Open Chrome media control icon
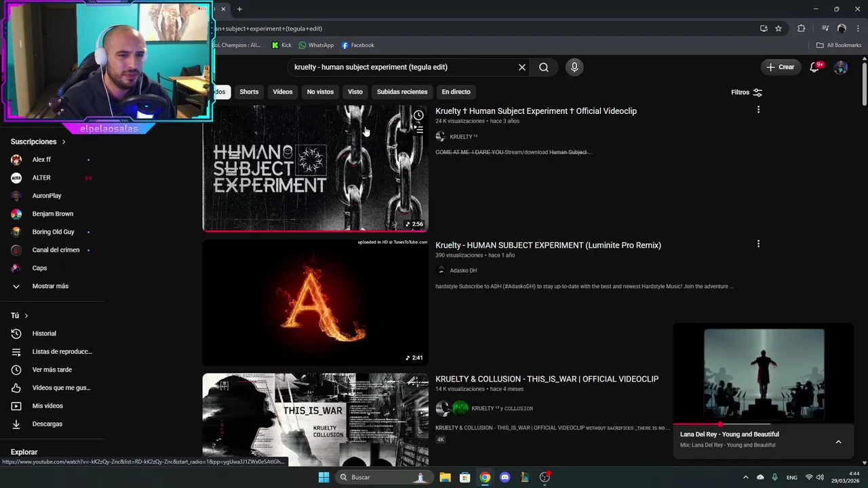The image size is (868, 488). coord(825,28)
